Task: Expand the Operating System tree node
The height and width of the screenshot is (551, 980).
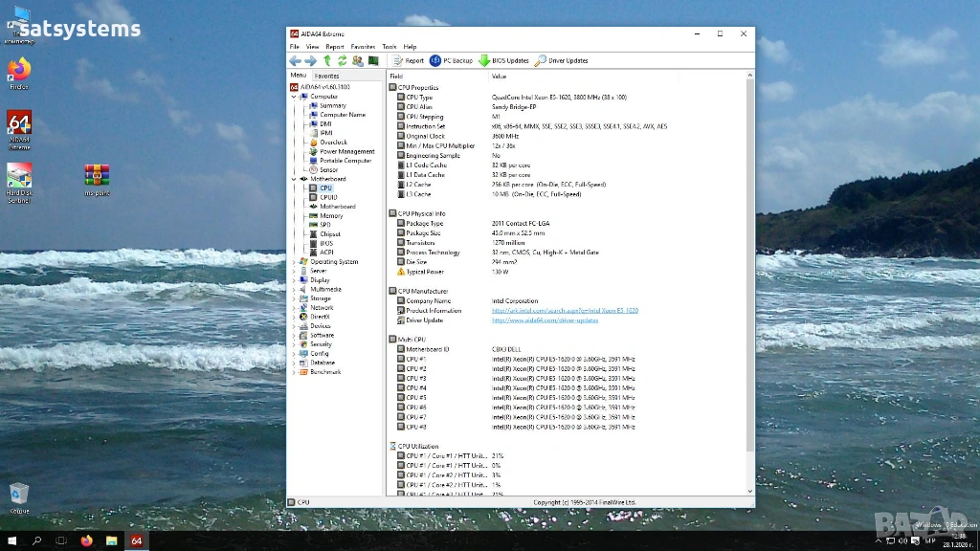Action: click(294, 261)
